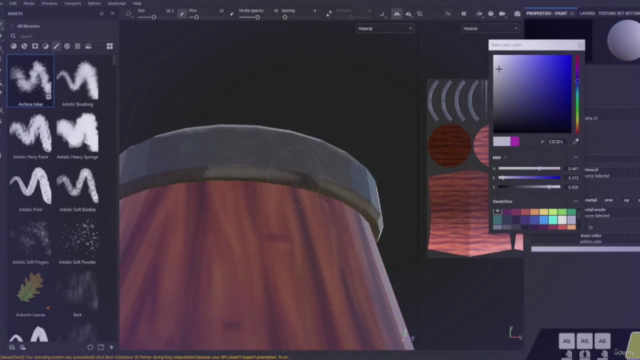This screenshot has height=360, width=640.
Task: Undock the Assets panel with its float icon
Action: 102,13
